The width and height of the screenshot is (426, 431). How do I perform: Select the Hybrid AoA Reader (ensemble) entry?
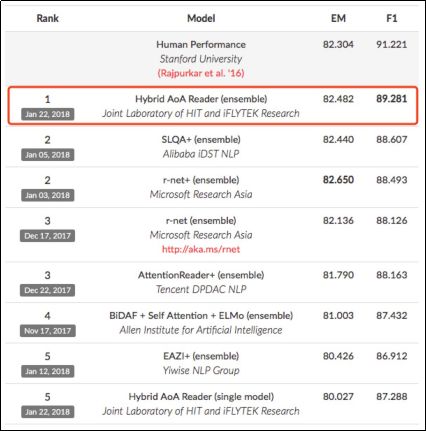(x=201, y=99)
